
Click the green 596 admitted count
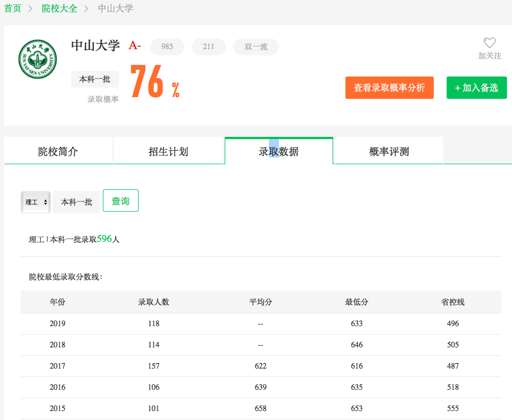tap(104, 238)
